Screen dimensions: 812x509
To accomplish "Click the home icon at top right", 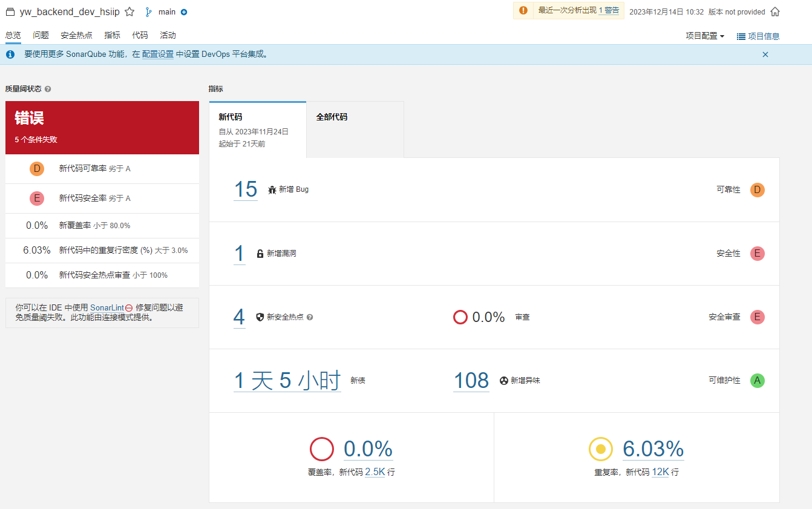I will pos(775,11).
